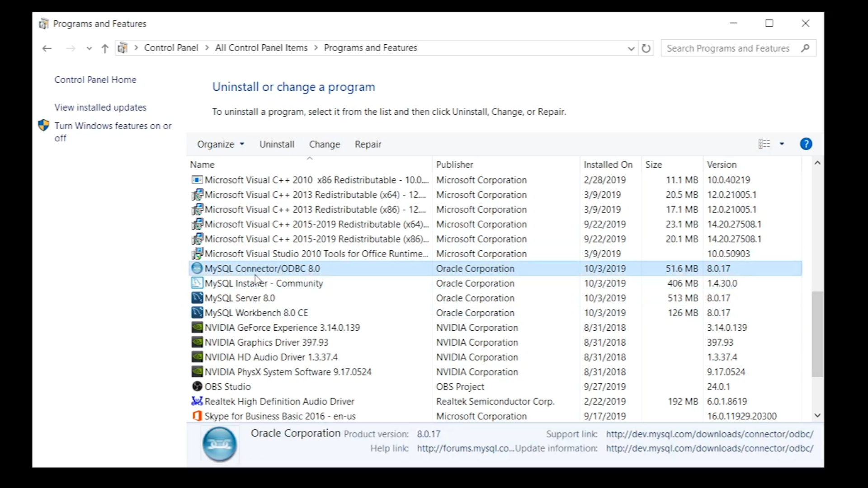Image resolution: width=868 pixels, height=488 pixels.
Task: Open View installed updates link
Action: [x=100, y=108]
